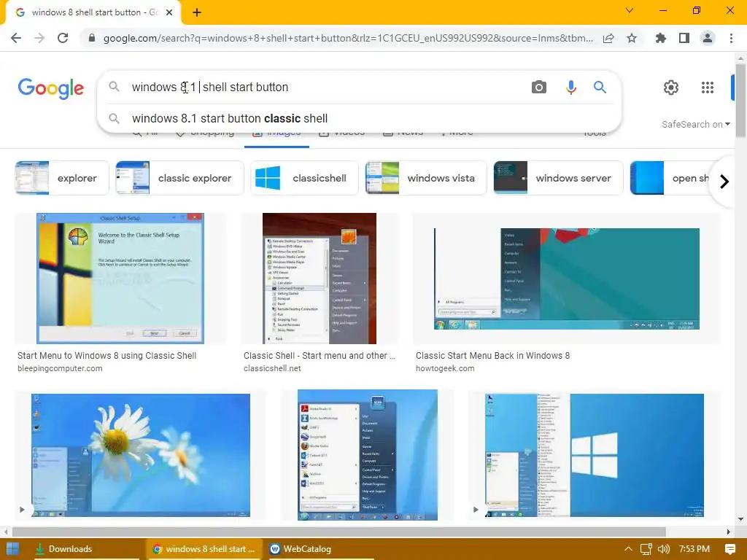Viewport: 747px width, 560px height.
Task: Open the SafeSearch on dropdown
Action: point(695,124)
